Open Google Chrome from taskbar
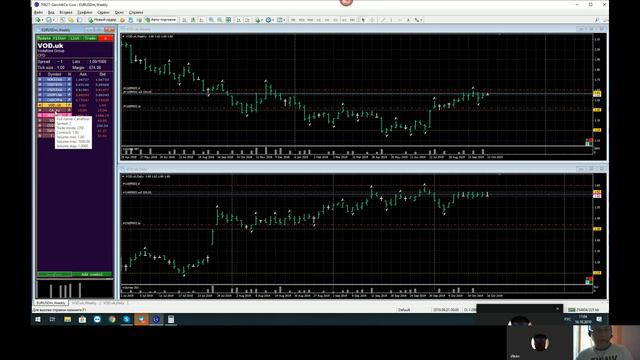The width and height of the screenshot is (640, 360). click(x=112, y=320)
